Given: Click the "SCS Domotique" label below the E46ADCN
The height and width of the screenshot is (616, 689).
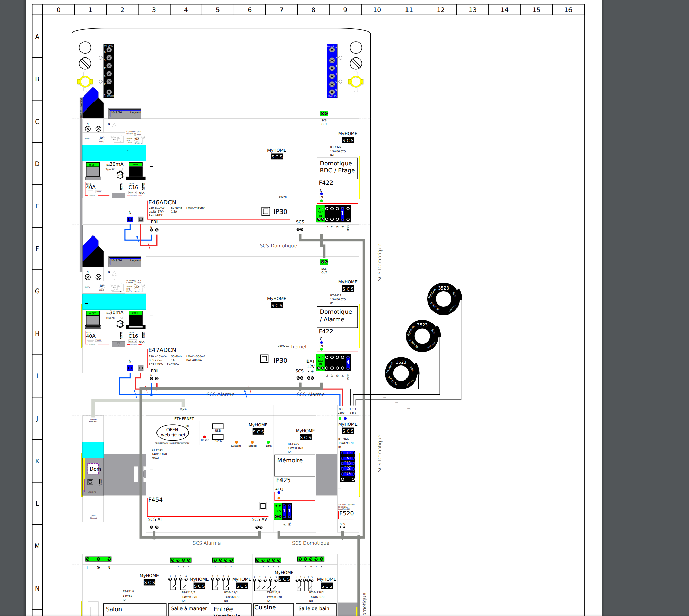Looking at the screenshot, I should (x=278, y=246).
